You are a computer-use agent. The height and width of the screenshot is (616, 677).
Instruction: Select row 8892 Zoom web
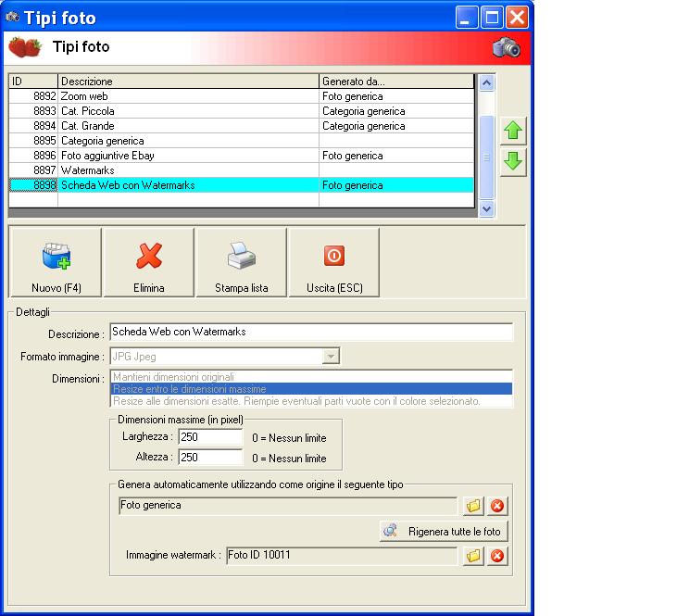pyautogui.click(x=242, y=96)
